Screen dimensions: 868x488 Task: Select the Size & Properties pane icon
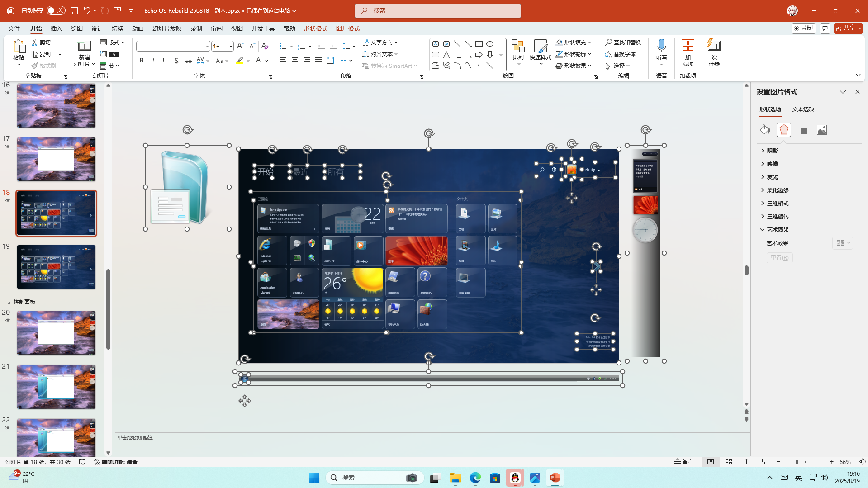(803, 130)
